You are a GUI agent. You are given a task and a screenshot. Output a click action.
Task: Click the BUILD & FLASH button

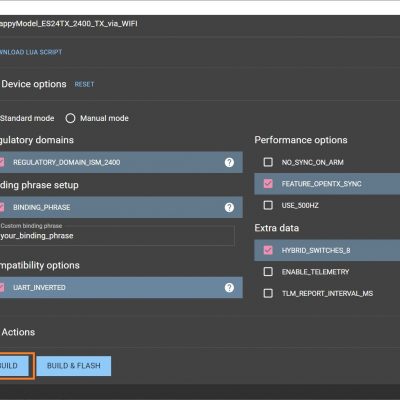(x=74, y=366)
